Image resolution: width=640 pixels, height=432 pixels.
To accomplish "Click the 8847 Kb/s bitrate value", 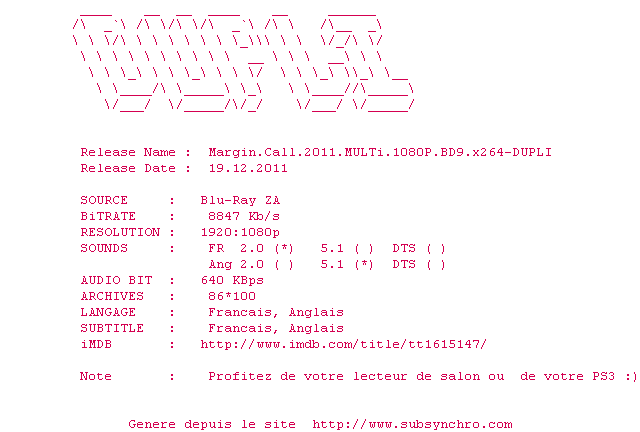I will pos(244,216).
